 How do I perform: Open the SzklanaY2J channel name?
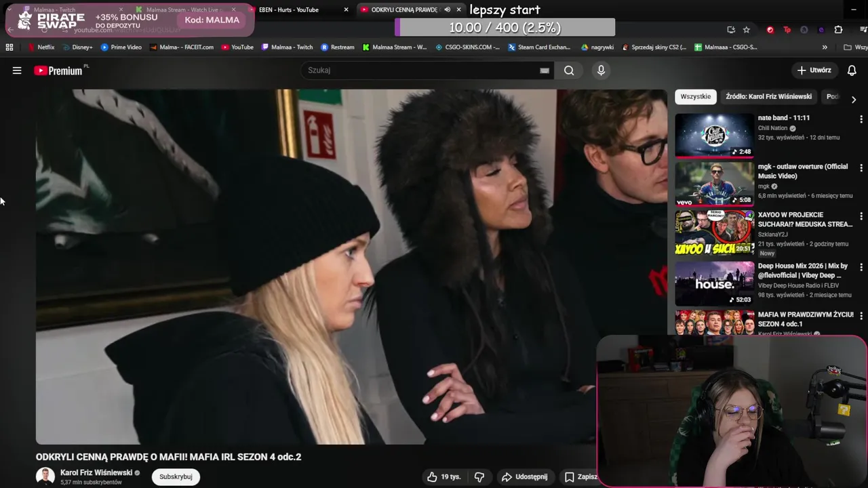pos(774,235)
